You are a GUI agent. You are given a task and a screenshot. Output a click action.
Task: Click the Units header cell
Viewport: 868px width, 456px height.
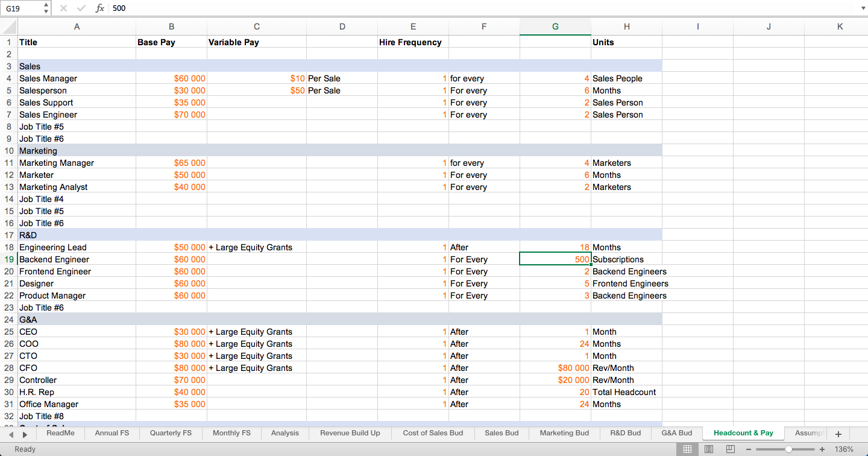coord(626,42)
